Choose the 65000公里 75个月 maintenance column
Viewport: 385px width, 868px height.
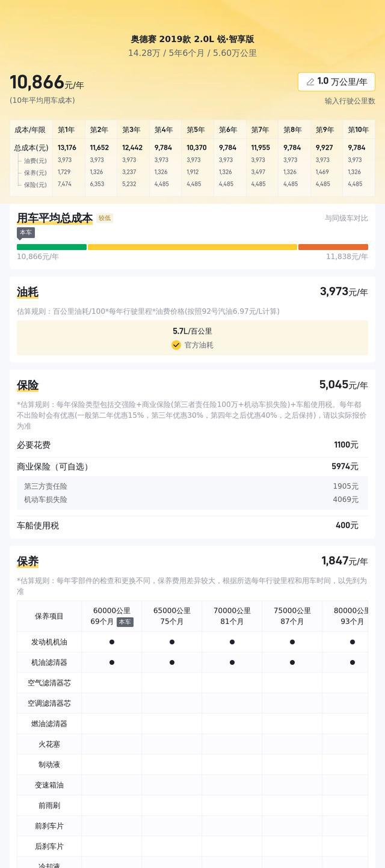point(172,616)
